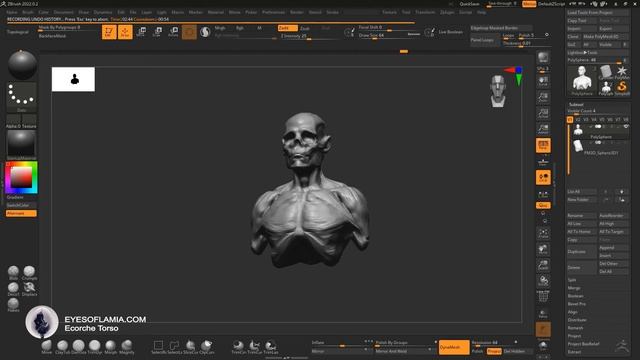Click the Sculptris Pro swirl icon
This screenshot has width=640, height=360.
coord(205,32)
